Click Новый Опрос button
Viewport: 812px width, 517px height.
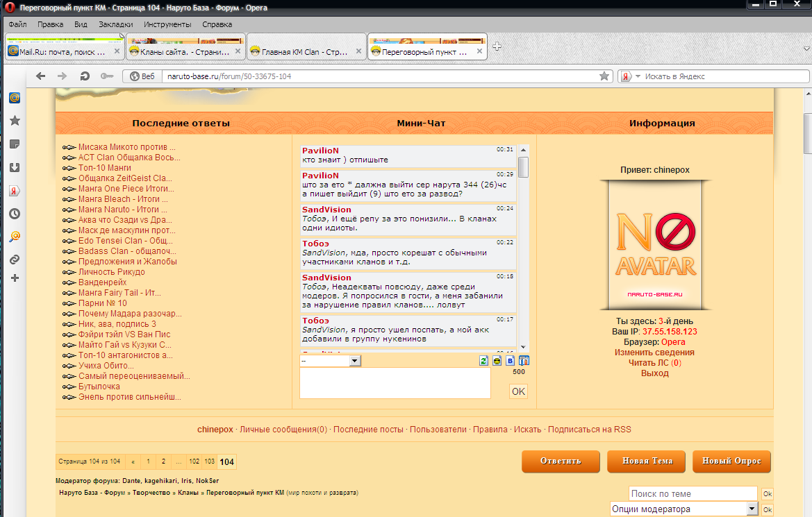pyautogui.click(x=731, y=461)
